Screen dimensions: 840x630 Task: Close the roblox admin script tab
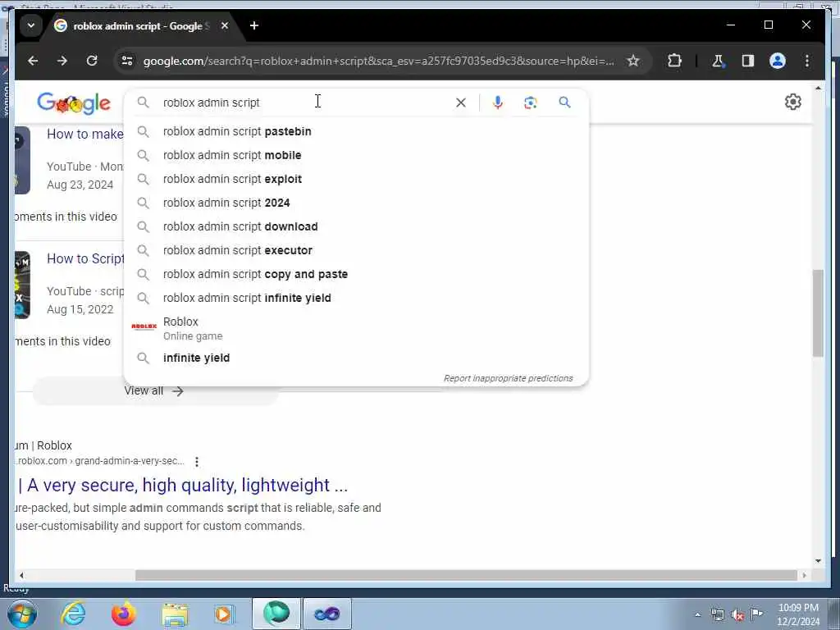tap(225, 25)
